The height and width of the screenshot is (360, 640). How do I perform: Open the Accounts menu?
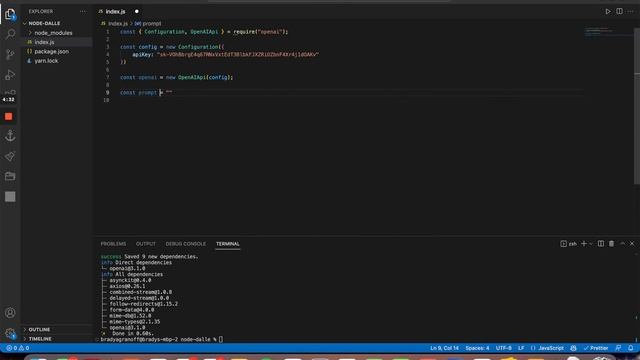(10, 313)
